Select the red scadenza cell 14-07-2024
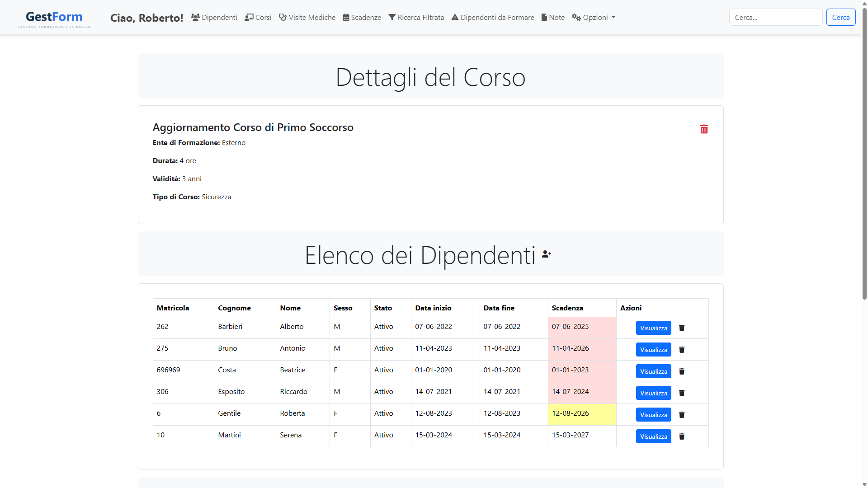This screenshot has height=488, width=868. (x=582, y=393)
